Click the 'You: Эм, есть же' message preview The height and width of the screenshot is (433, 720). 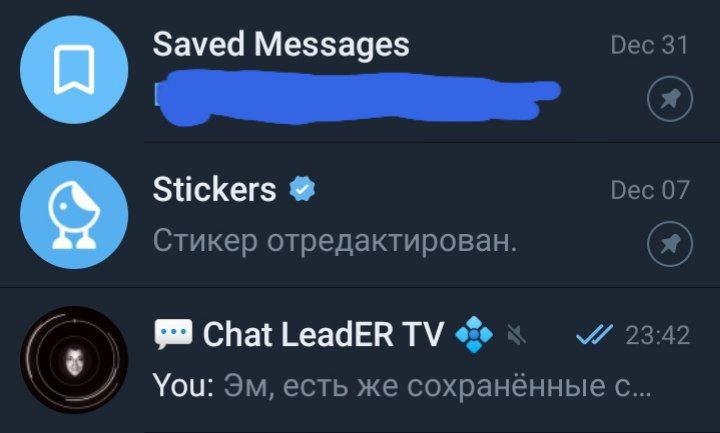[402, 386]
